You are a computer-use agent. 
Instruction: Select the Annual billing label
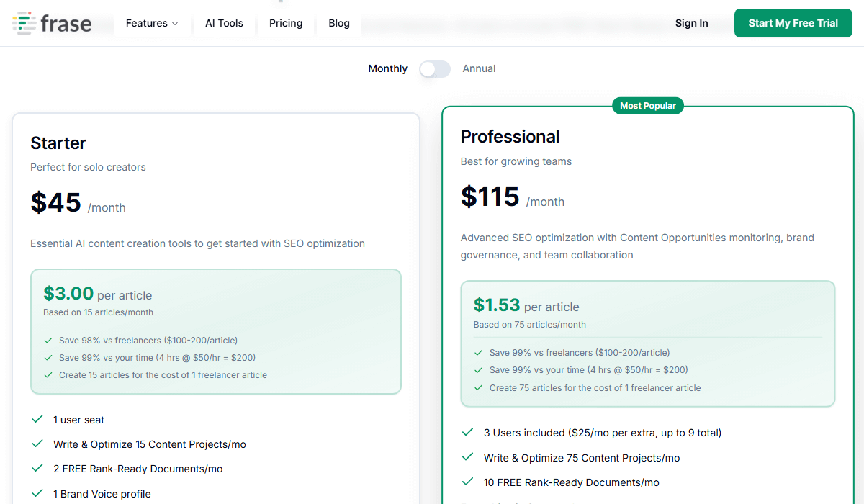[x=479, y=68]
